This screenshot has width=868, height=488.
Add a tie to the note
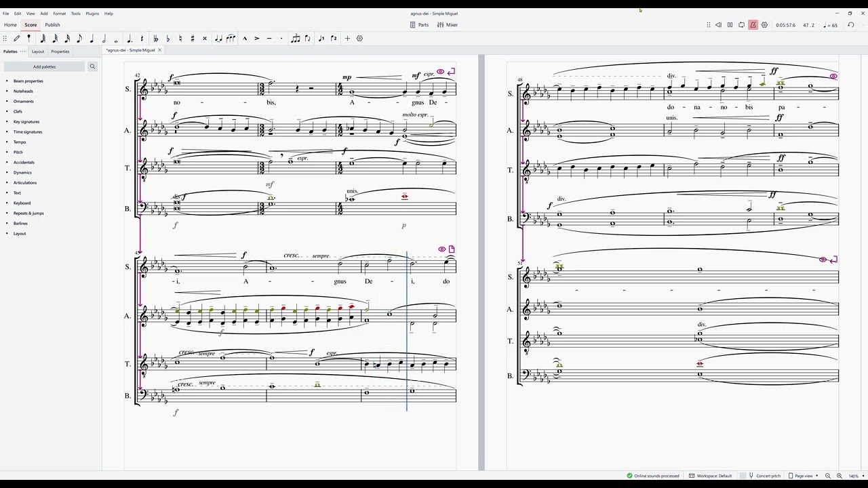[218, 39]
